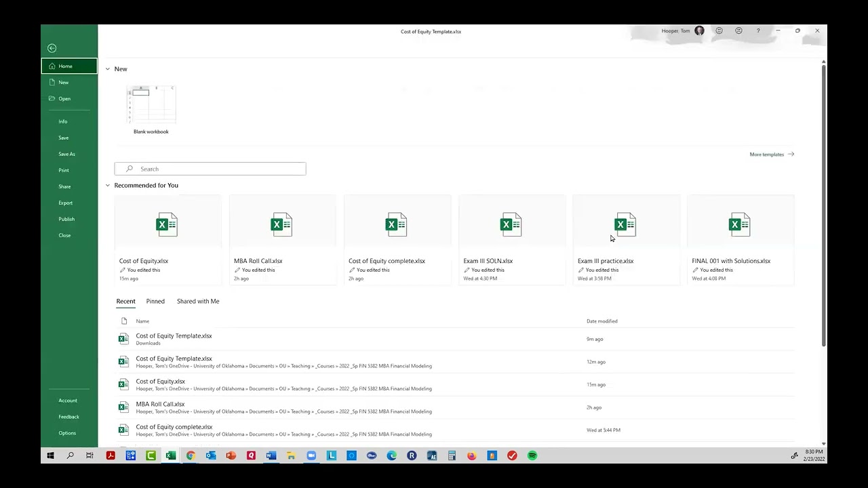Collapse the Recommended for You section

(107, 185)
